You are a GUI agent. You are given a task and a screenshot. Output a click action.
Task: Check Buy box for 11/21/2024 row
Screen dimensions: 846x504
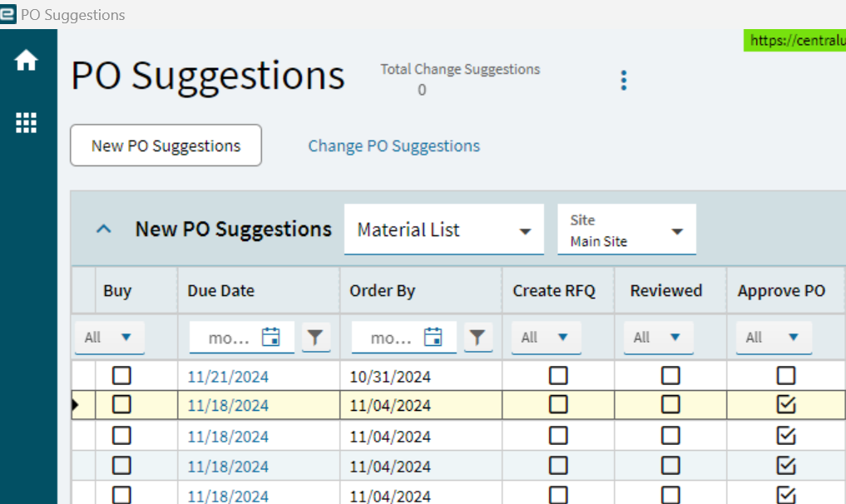coord(121,376)
